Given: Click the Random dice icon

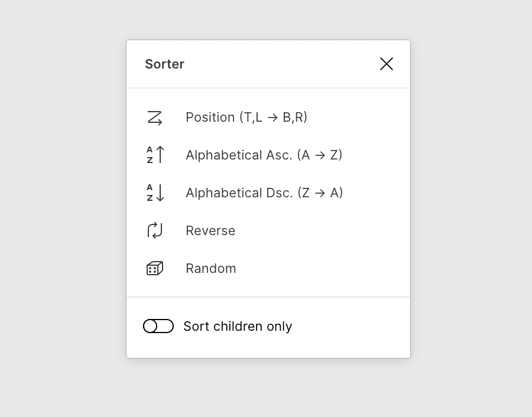Looking at the screenshot, I should (x=155, y=268).
